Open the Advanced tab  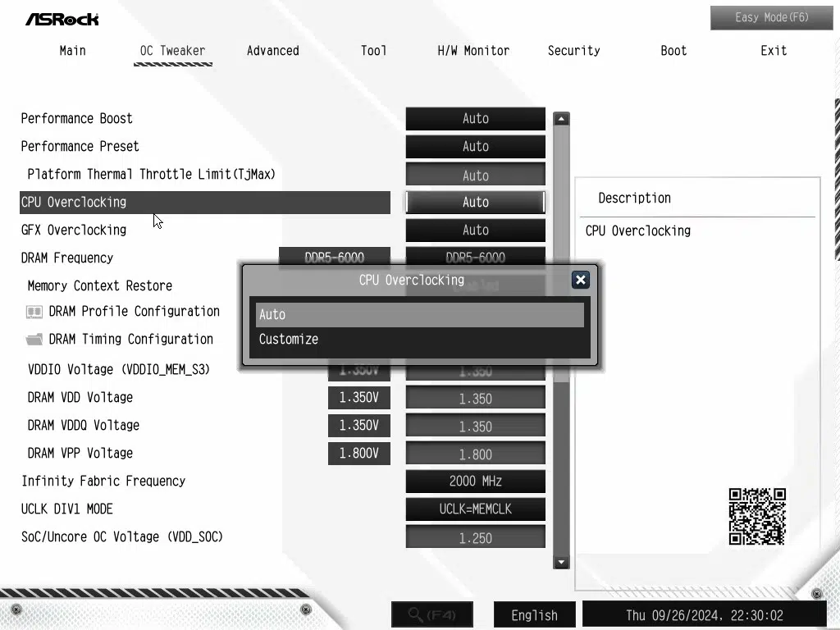[x=272, y=51]
